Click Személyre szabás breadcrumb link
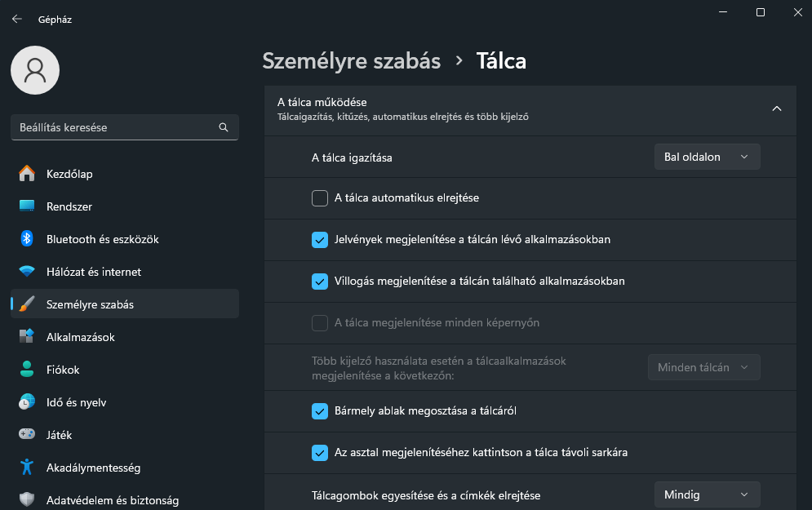812x510 pixels. coord(352,61)
